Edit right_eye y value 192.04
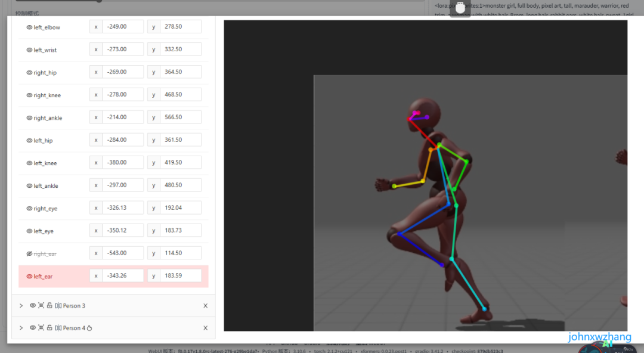Screen dimensions: 644x353 [x=180, y=208]
